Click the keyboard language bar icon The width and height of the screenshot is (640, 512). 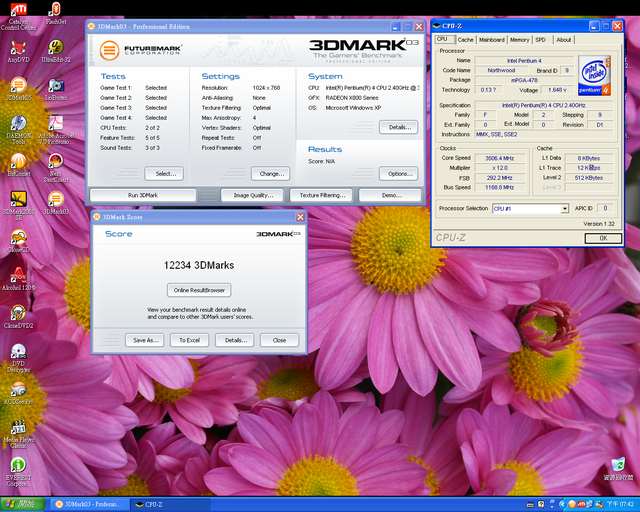click(530, 505)
